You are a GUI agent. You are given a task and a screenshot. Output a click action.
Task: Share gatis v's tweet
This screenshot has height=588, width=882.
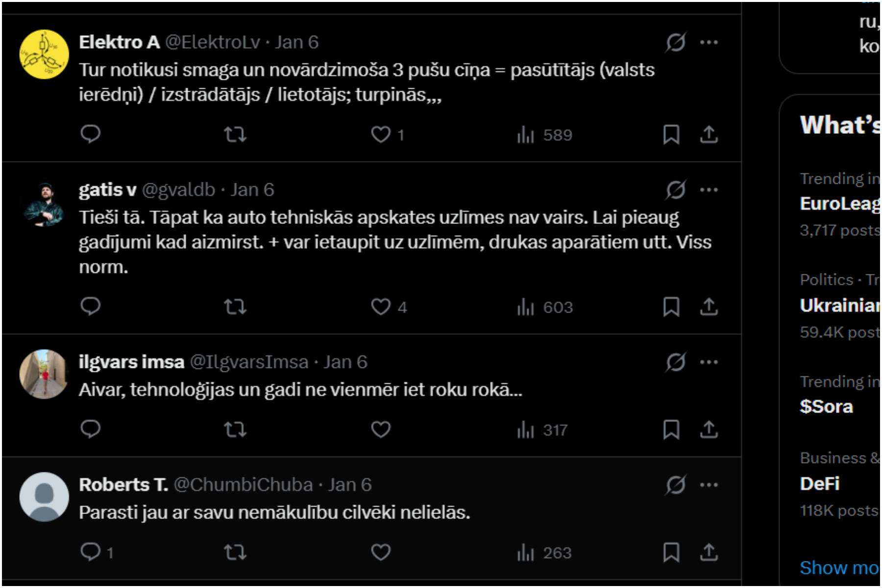pyautogui.click(x=709, y=307)
